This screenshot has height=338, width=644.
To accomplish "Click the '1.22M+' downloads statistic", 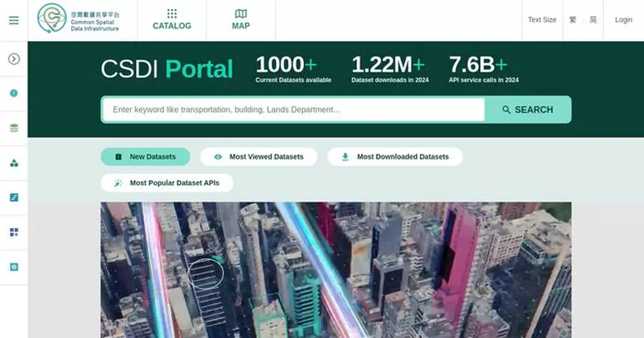I will 390,69.
